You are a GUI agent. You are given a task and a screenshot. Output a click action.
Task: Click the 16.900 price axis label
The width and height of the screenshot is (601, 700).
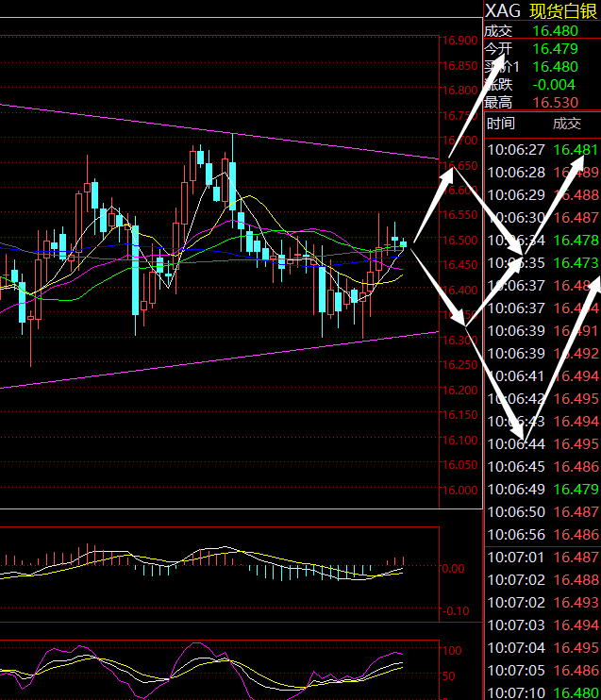point(459,41)
